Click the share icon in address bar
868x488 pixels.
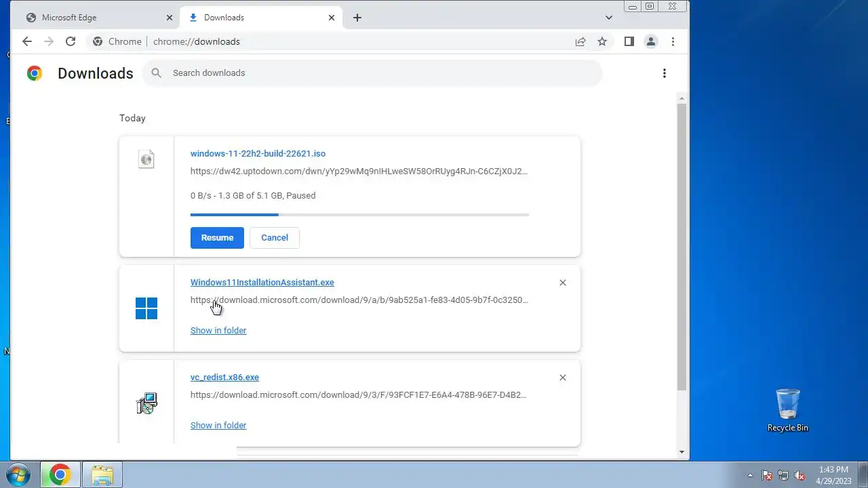pyautogui.click(x=580, y=41)
